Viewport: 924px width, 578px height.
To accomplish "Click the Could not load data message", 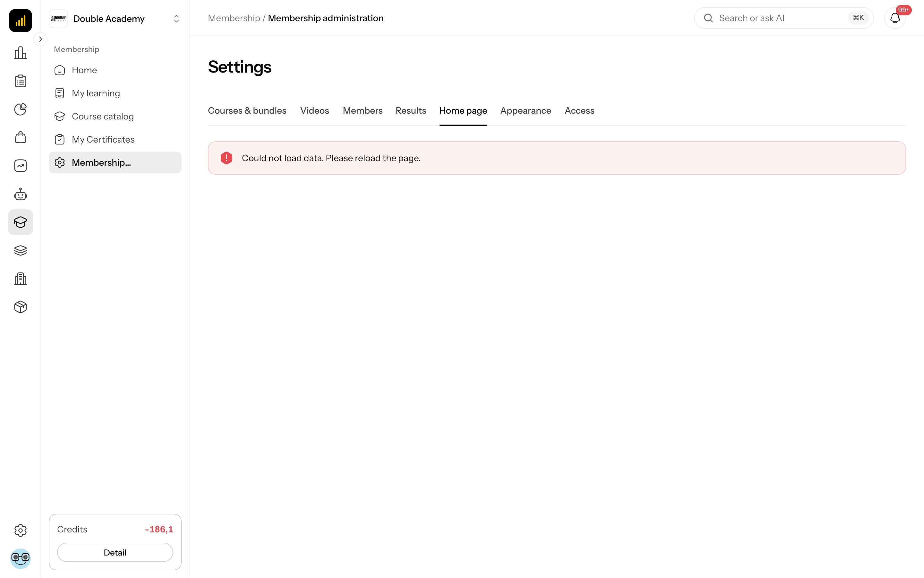I will [331, 158].
